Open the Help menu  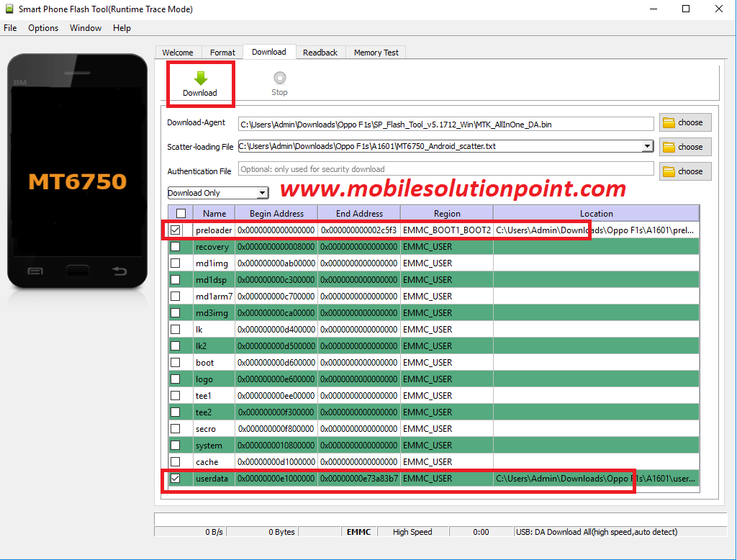(122, 28)
